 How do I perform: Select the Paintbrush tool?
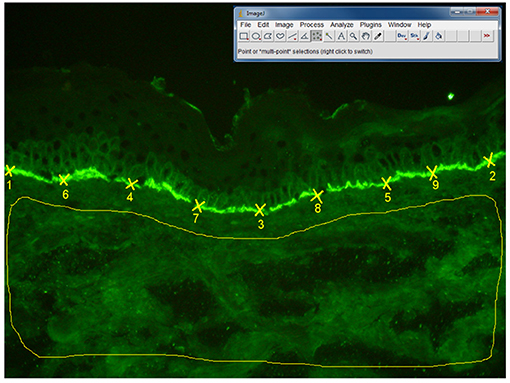point(426,36)
